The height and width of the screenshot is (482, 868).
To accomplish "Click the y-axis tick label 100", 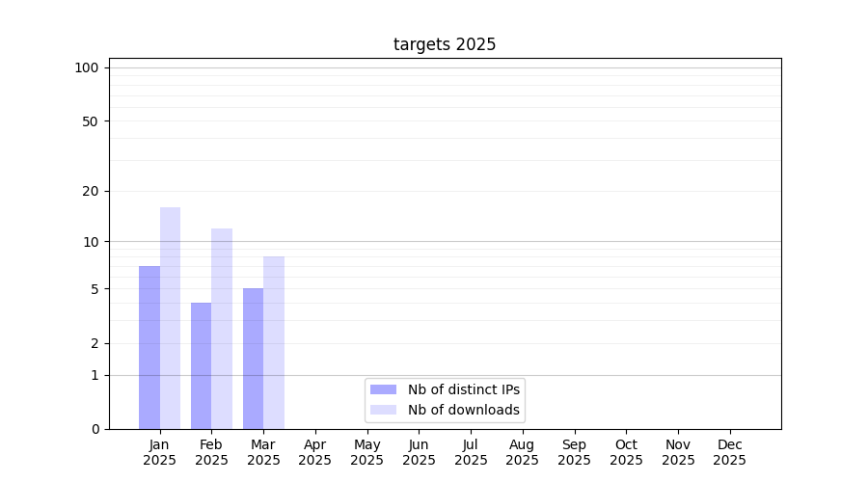I will (x=87, y=67).
